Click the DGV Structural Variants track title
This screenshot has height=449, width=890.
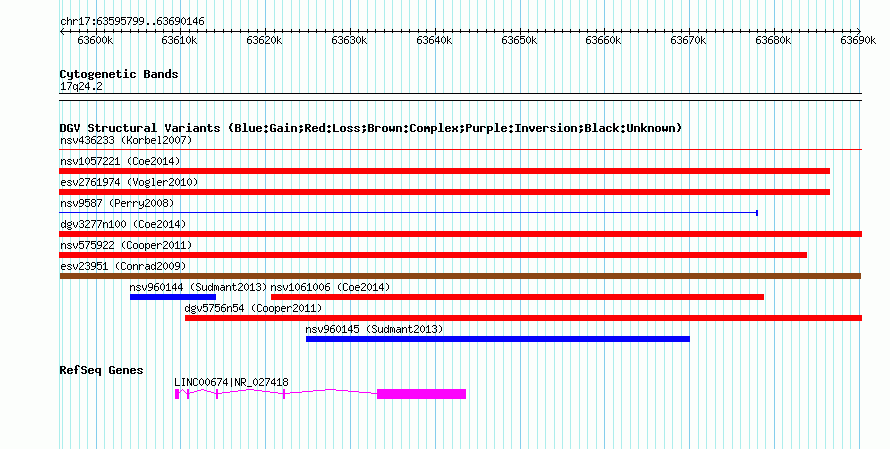(371, 128)
